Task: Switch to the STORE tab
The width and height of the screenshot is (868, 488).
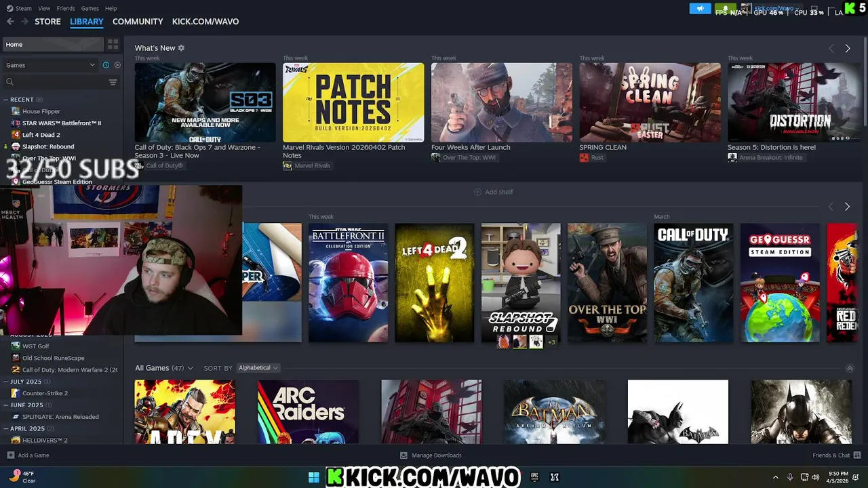Action: [47, 22]
